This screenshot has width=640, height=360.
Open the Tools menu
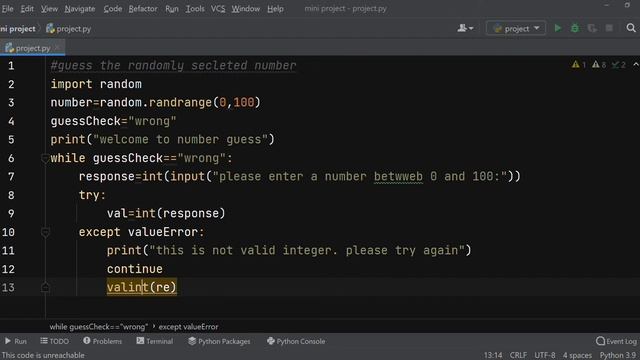point(195,9)
